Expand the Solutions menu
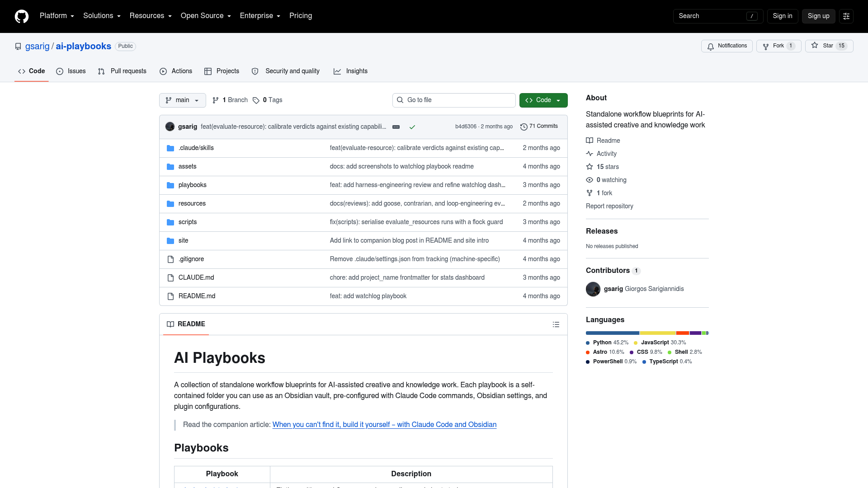This screenshot has width=868, height=488. coord(102,16)
